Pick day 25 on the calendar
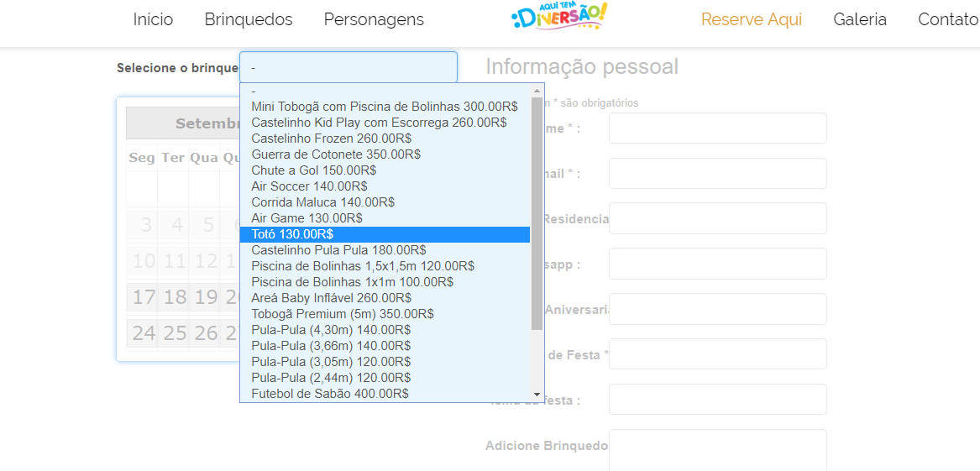This screenshot has width=980, height=471. pyautogui.click(x=175, y=333)
